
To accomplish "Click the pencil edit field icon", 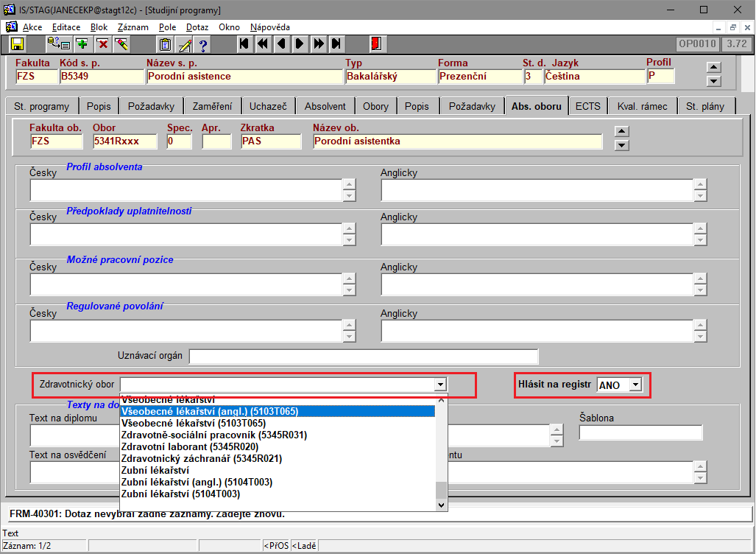I will tap(185, 44).
